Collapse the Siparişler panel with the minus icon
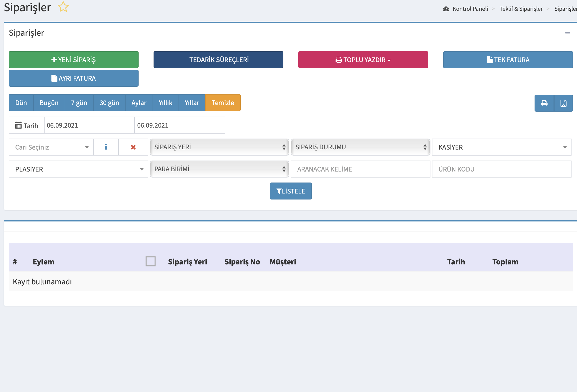The height and width of the screenshot is (392, 577). pos(567,33)
